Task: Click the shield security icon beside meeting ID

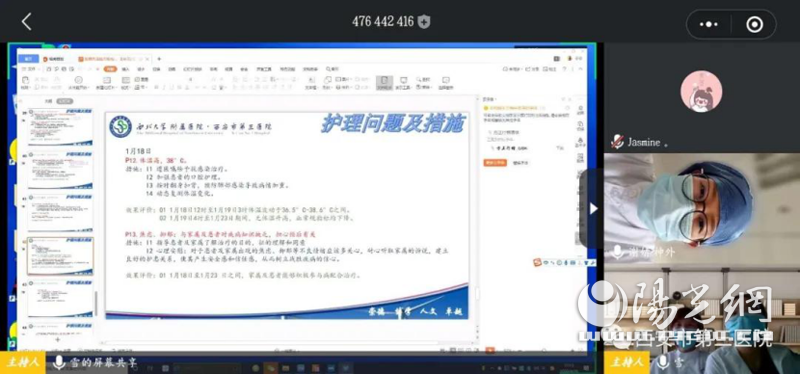Action: coord(424,21)
